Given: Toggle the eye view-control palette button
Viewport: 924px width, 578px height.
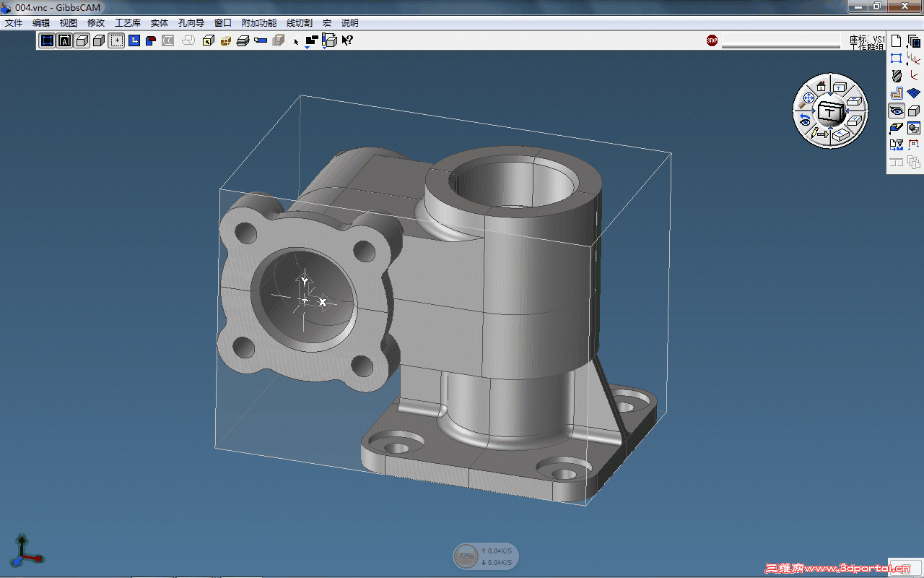Looking at the screenshot, I should pos(897,111).
